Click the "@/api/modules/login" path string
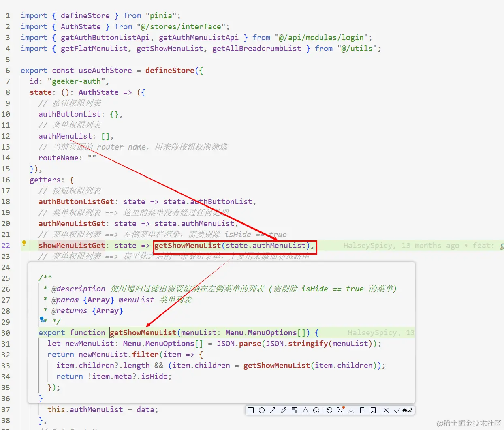This screenshot has height=430, width=504. 321,37
